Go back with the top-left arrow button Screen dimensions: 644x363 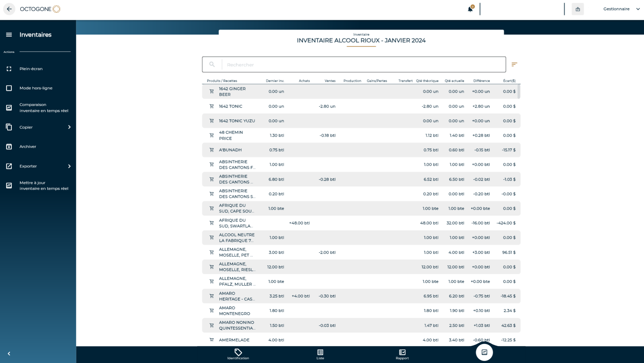[9, 9]
